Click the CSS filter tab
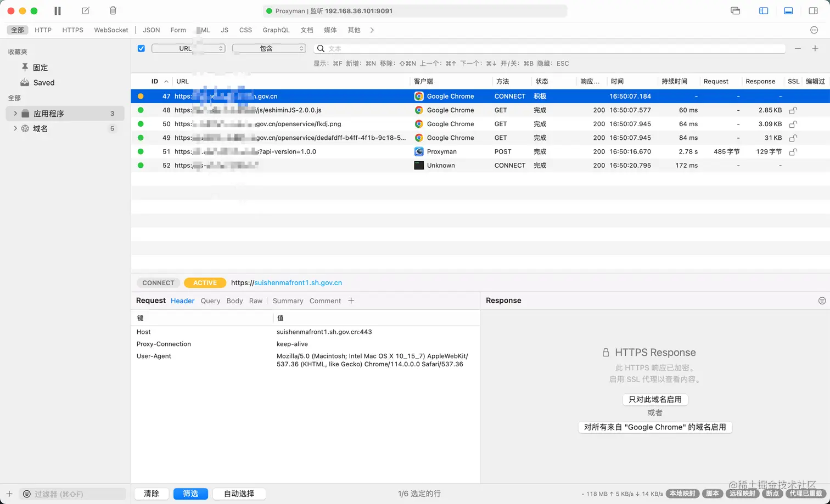The image size is (830, 504). [x=245, y=30]
